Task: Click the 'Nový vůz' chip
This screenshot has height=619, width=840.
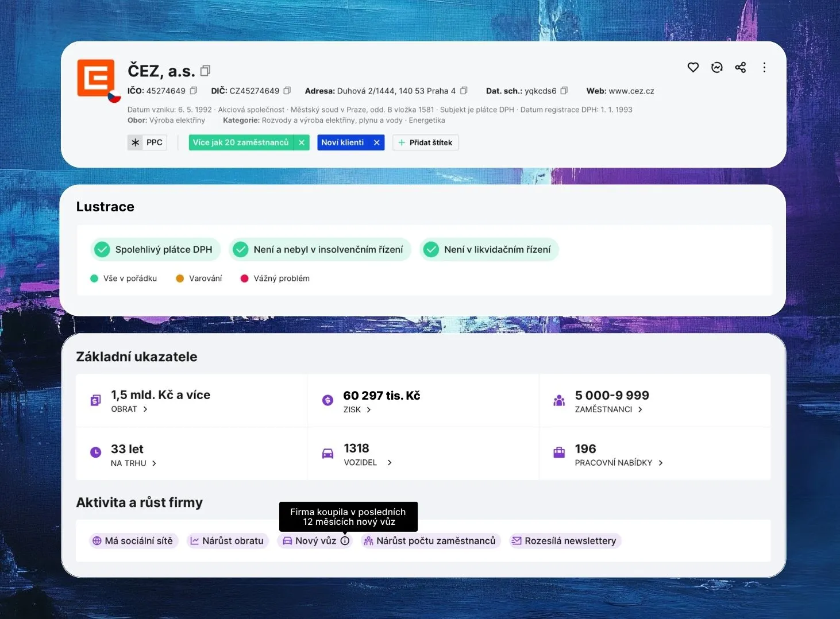Action: point(315,541)
